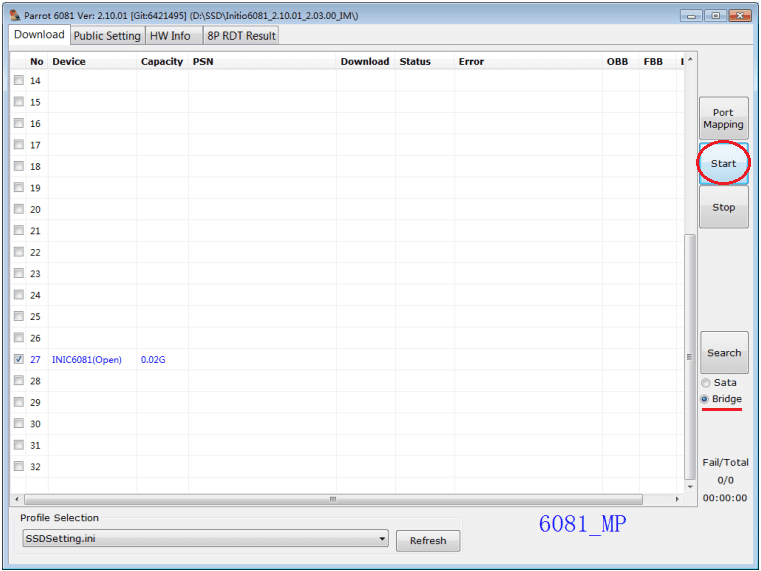Click the Port Mapping button

[x=723, y=118]
